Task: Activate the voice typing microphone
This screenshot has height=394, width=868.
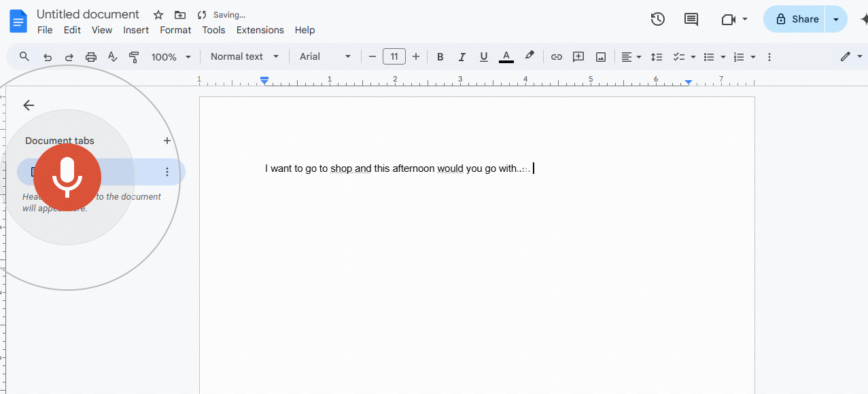Action: click(67, 177)
